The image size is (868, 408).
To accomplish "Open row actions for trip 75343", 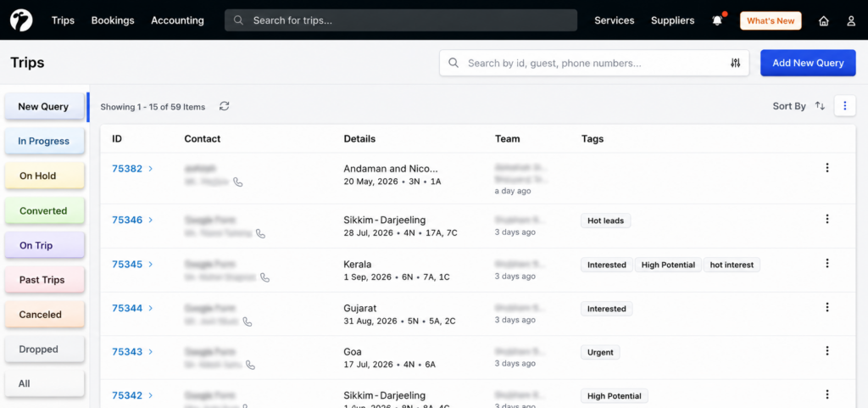I will pyautogui.click(x=827, y=350).
